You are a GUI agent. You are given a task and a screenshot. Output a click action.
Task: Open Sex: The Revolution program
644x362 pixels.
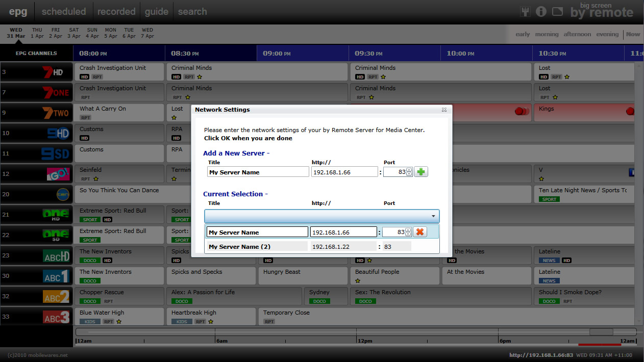click(440, 296)
